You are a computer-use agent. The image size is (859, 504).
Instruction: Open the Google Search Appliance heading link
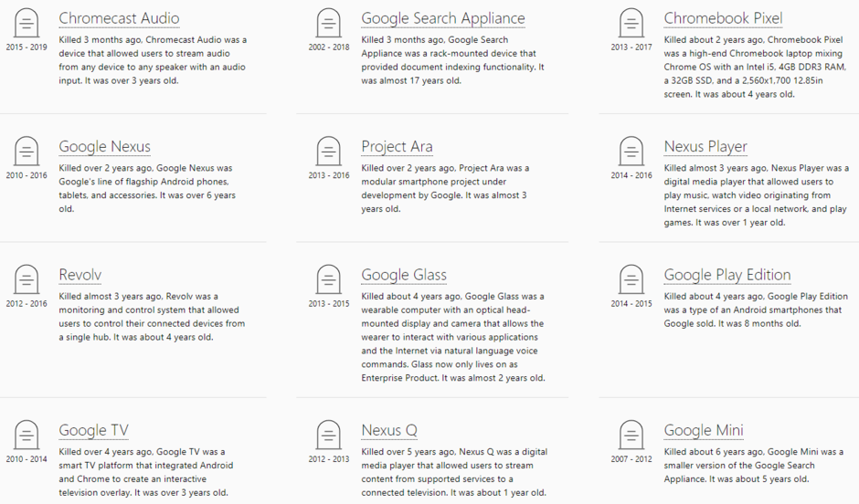442,18
